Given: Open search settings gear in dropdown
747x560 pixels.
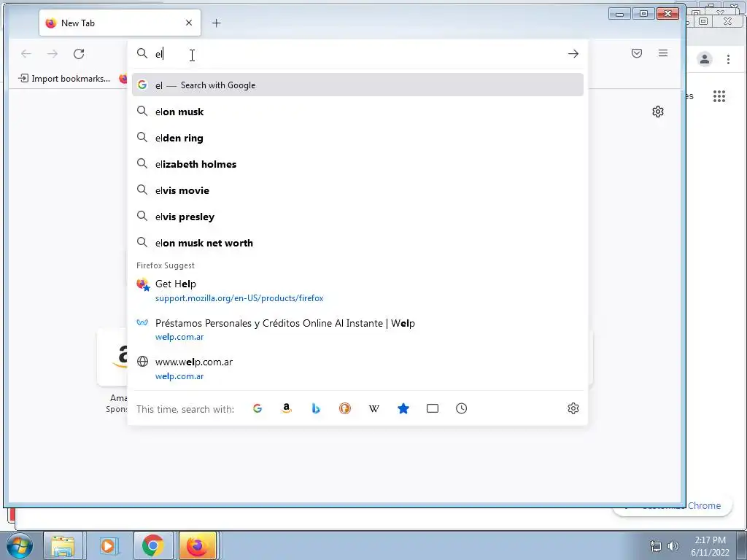Looking at the screenshot, I should pos(573,408).
